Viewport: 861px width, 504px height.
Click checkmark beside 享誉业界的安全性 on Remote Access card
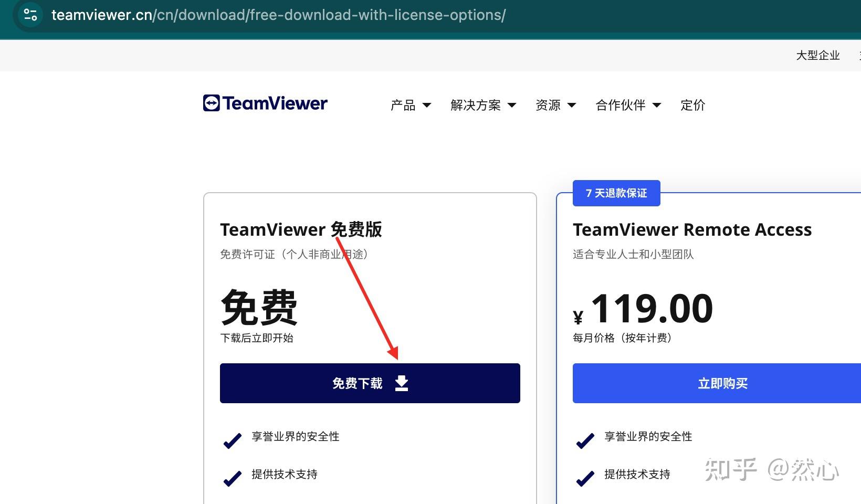584,440
